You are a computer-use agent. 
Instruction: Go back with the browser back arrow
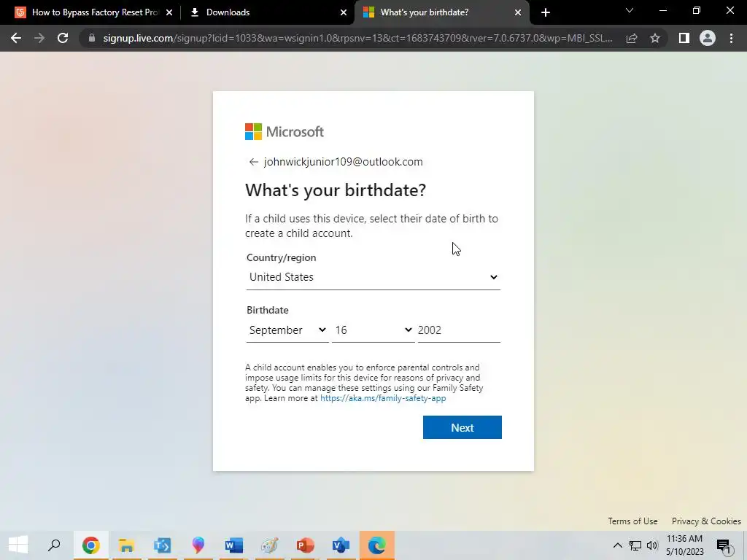tap(16, 38)
